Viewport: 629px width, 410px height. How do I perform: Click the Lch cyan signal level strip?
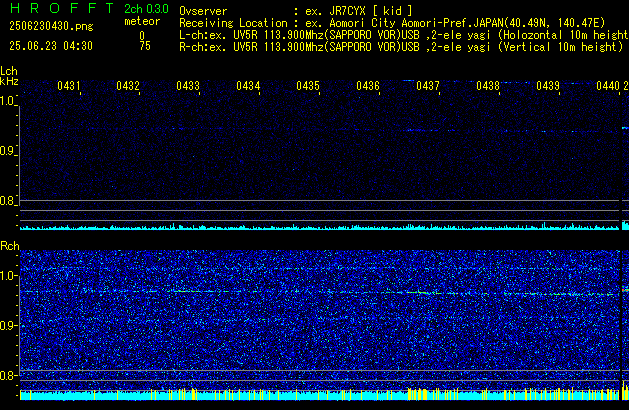[x=320, y=227]
